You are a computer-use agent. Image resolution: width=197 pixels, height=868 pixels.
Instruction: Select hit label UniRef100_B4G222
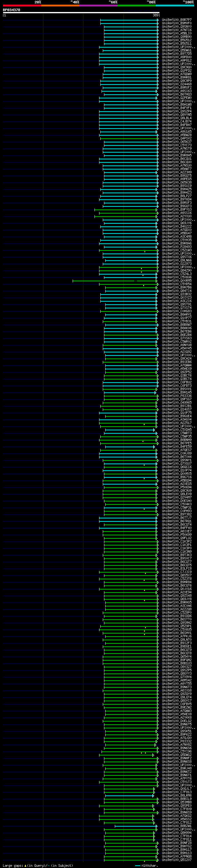[177, 226]
